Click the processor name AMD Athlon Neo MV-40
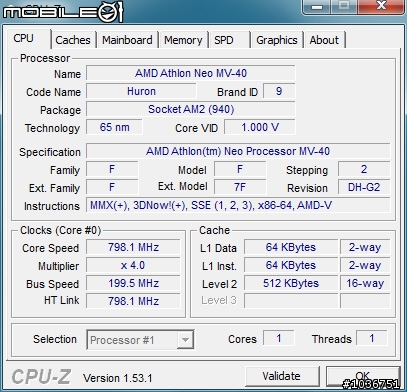Screen dimensions: 407x392 (191, 73)
